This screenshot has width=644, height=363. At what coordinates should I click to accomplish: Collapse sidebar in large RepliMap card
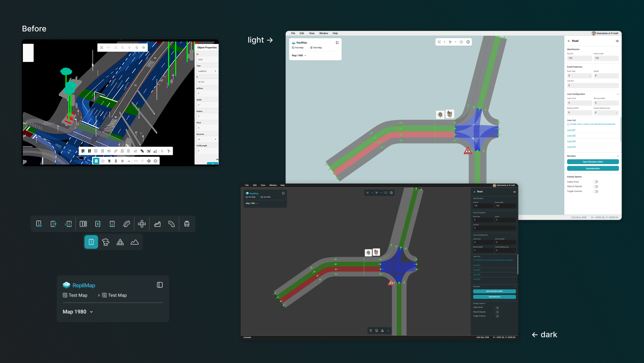(x=160, y=285)
